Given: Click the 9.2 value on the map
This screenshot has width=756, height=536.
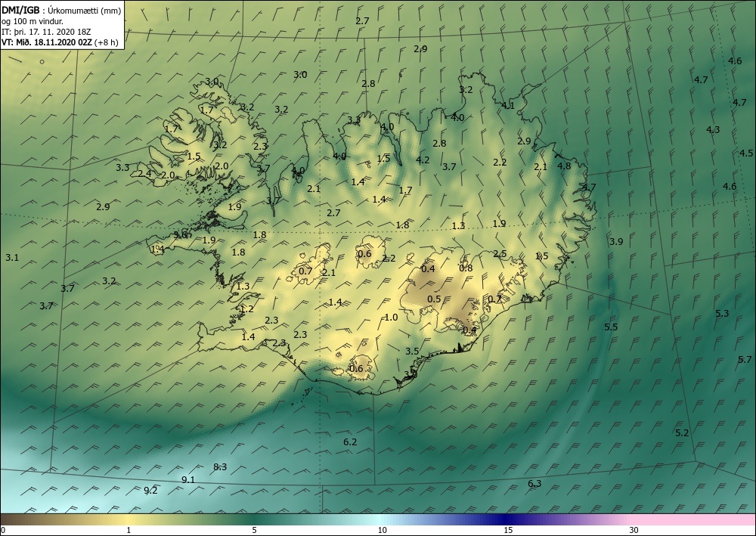Looking at the screenshot, I should coord(150,490).
